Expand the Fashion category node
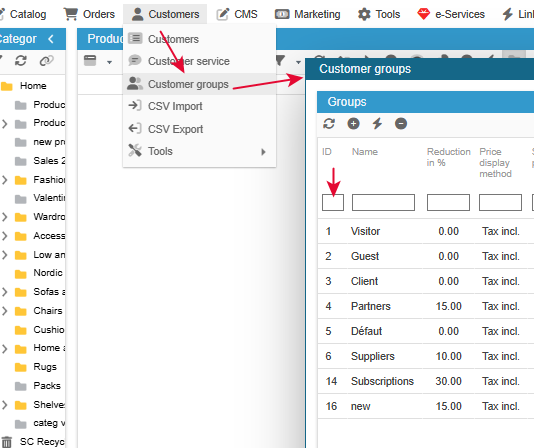Viewport: 534px width, 448px height. 4,180
